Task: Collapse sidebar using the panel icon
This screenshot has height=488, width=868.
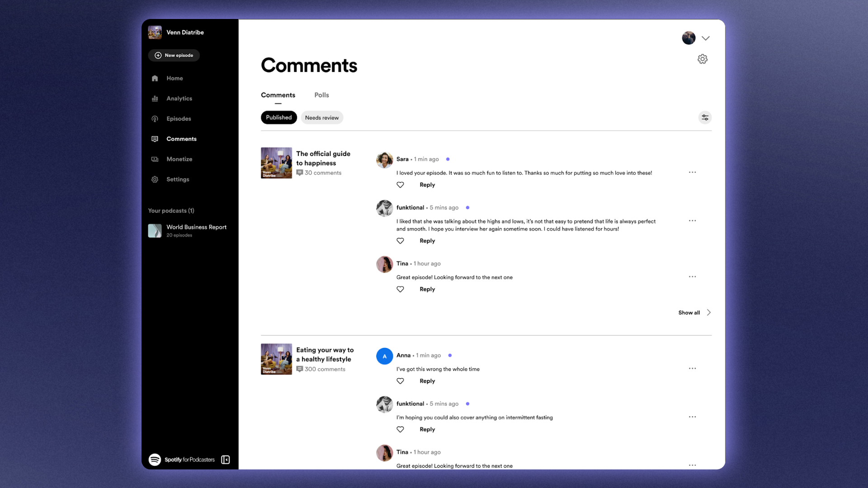Action: pos(226,460)
